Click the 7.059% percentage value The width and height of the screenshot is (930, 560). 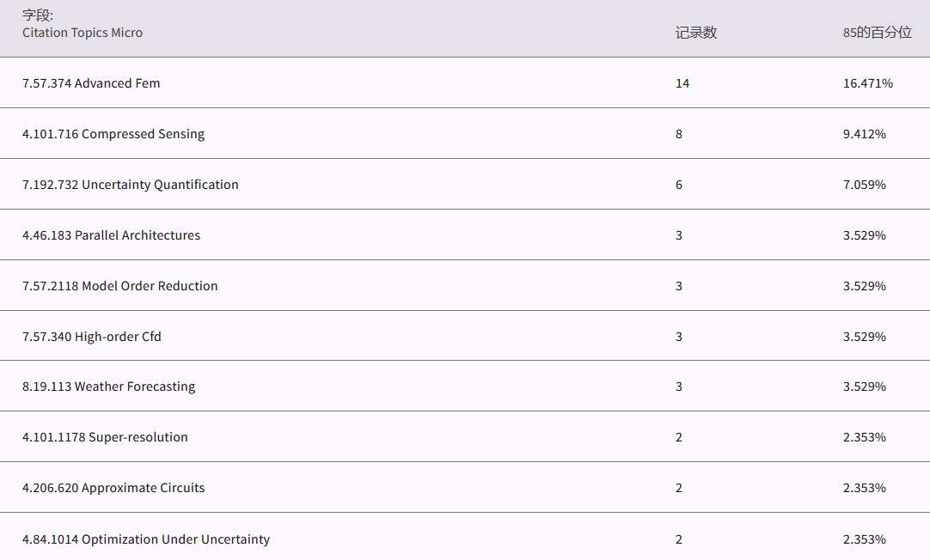pos(864,185)
